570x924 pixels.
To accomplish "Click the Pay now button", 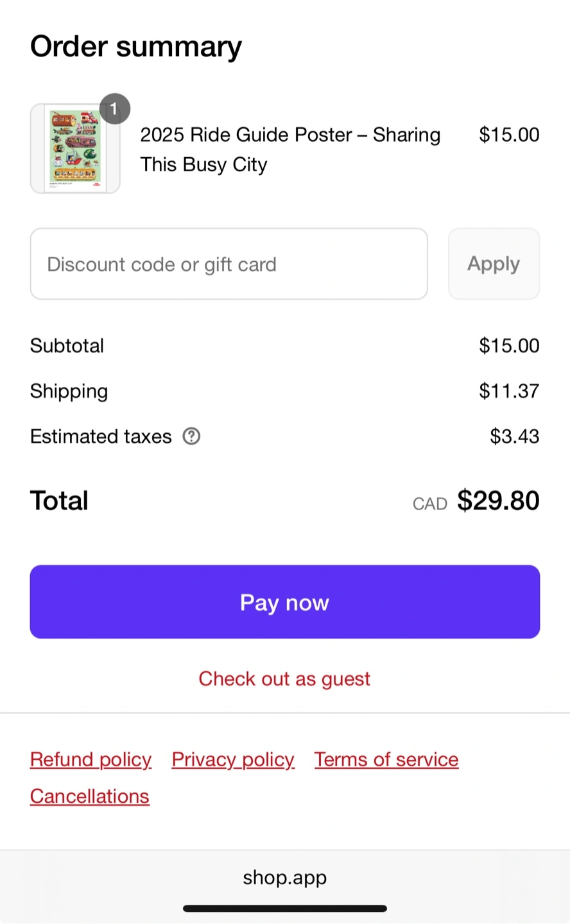I will click(285, 602).
